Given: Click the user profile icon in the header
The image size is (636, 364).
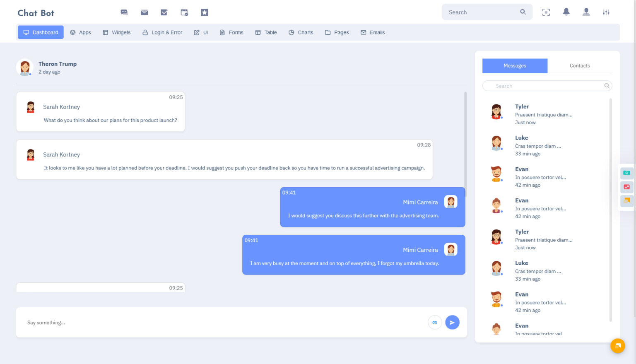Looking at the screenshot, I should [x=586, y=12].
